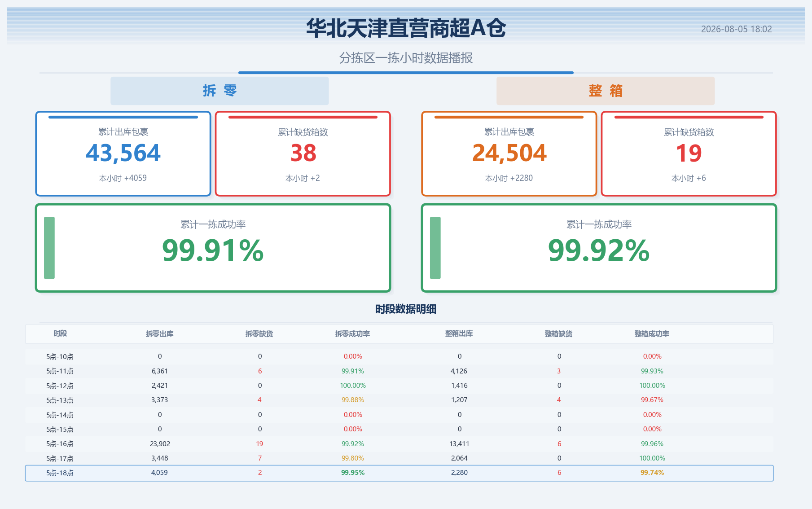Click the 本小时 +2280 label
Viewport: 812px width, 509px height.
pos(509,178)
